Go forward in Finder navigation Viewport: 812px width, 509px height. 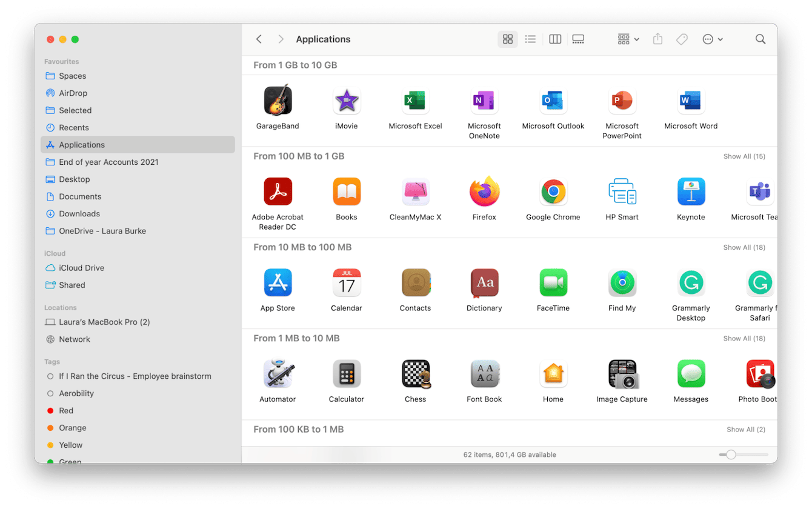(x=281, y=39)
